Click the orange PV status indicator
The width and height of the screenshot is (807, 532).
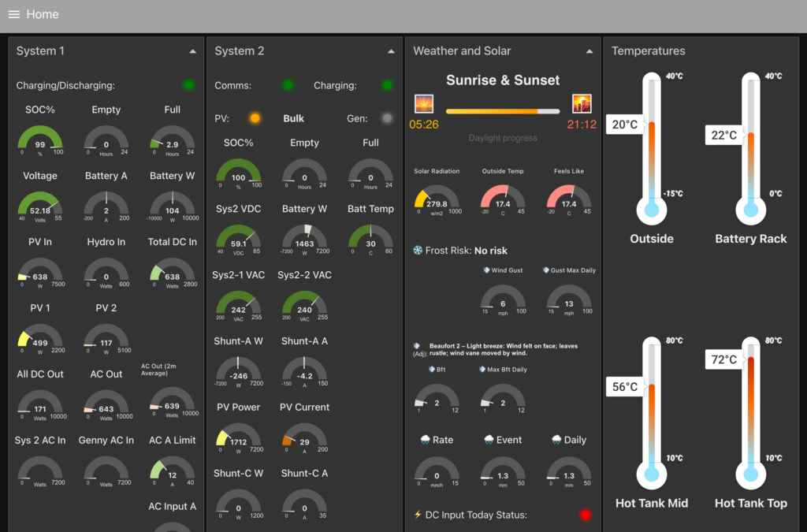255,118
